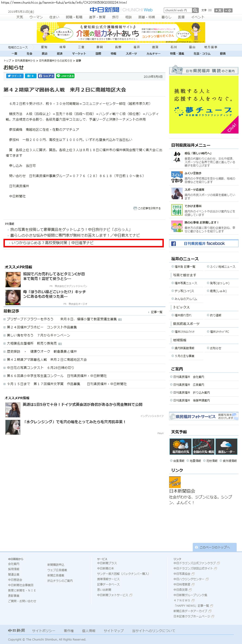Open 旅の写真を投稿して PR link

[x=71, y=230]
